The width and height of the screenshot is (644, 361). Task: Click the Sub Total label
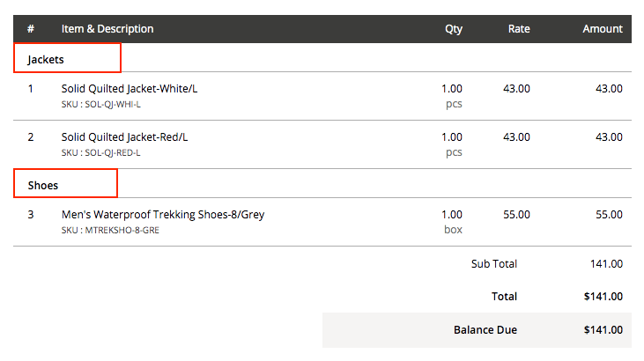494,263
